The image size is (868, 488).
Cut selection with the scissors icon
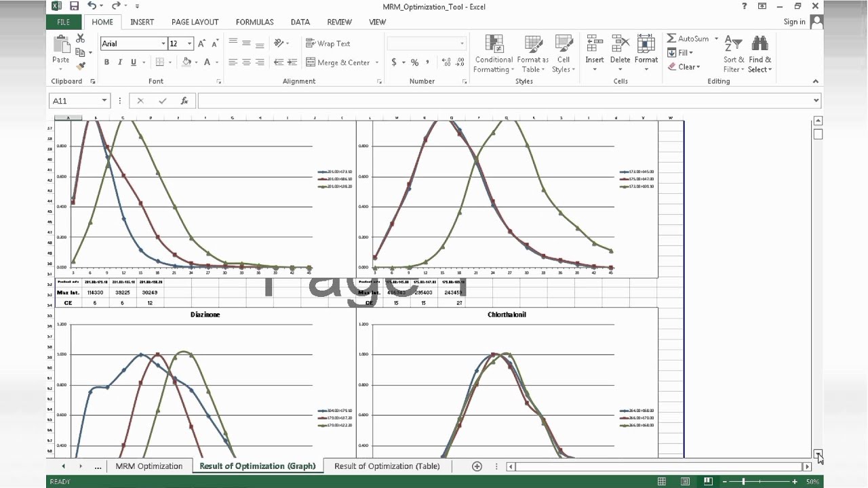coord(81,39)
